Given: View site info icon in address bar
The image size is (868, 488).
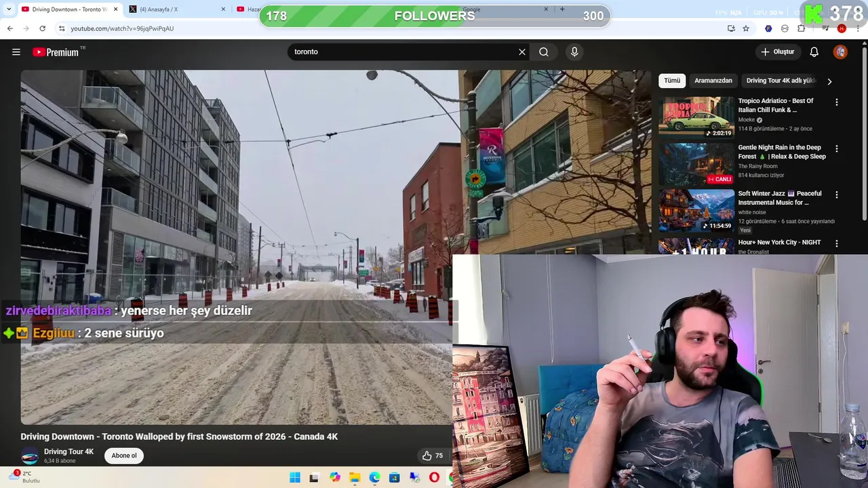Looking at the screenshot, I should click(x=62, y=28).
